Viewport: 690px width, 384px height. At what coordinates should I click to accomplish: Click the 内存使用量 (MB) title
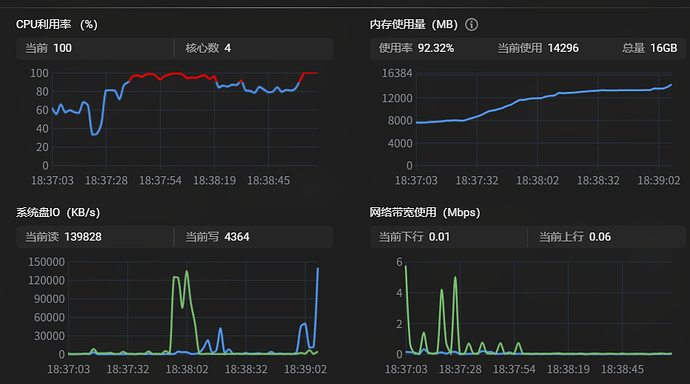(414, 25)
